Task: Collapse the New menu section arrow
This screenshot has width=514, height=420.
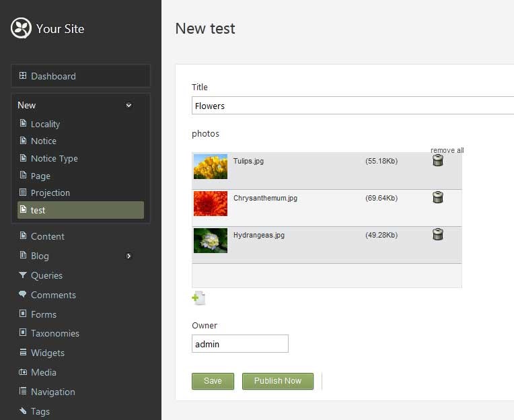Action: click(128, 105)
